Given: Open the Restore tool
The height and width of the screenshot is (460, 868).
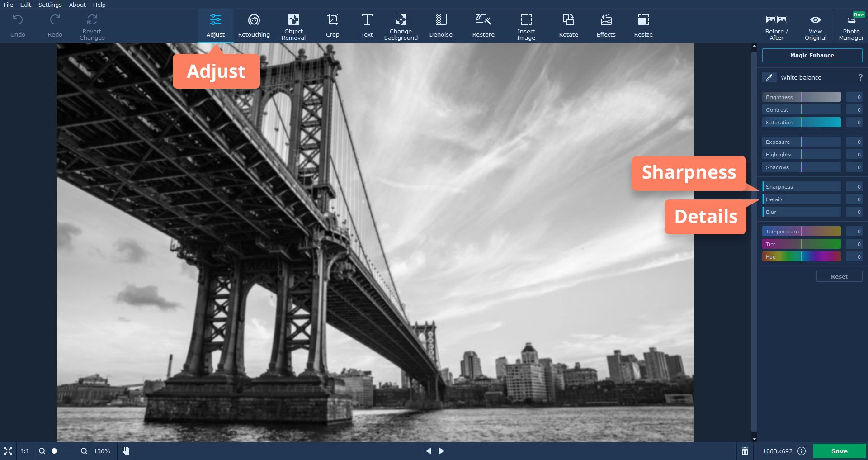Looking at the screenshot, I should tap(483, 26).
